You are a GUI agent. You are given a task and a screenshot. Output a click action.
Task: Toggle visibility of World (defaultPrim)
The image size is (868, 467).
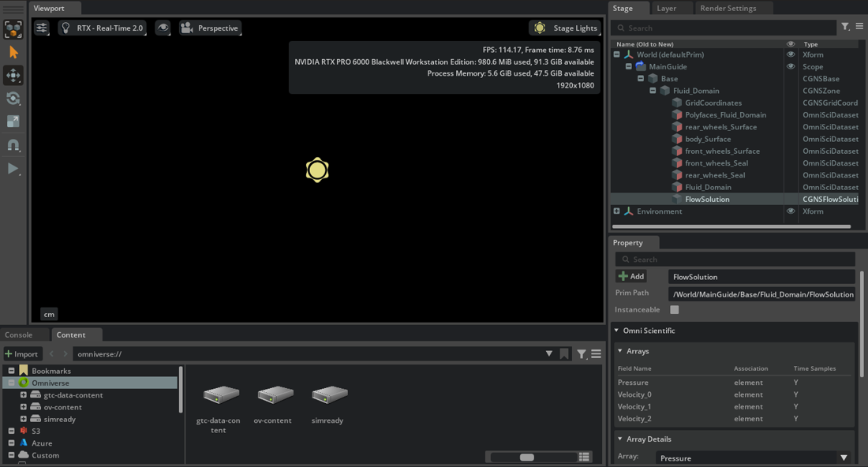pyautogui.click(x=791, y=54)
